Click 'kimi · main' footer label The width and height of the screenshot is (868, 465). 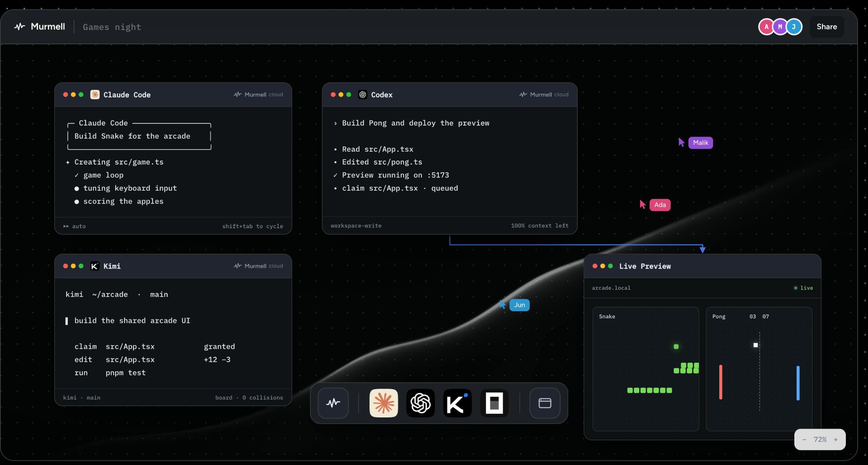pos(82,397)
